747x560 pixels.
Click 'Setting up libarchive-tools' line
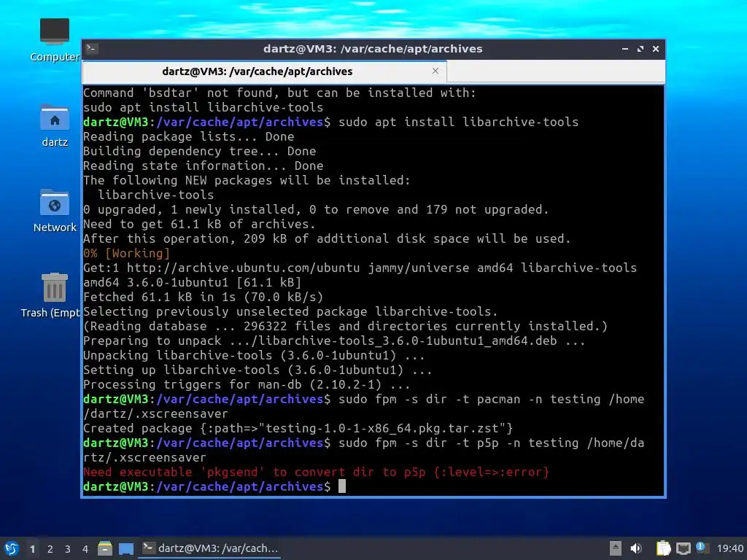click(258, 370)
